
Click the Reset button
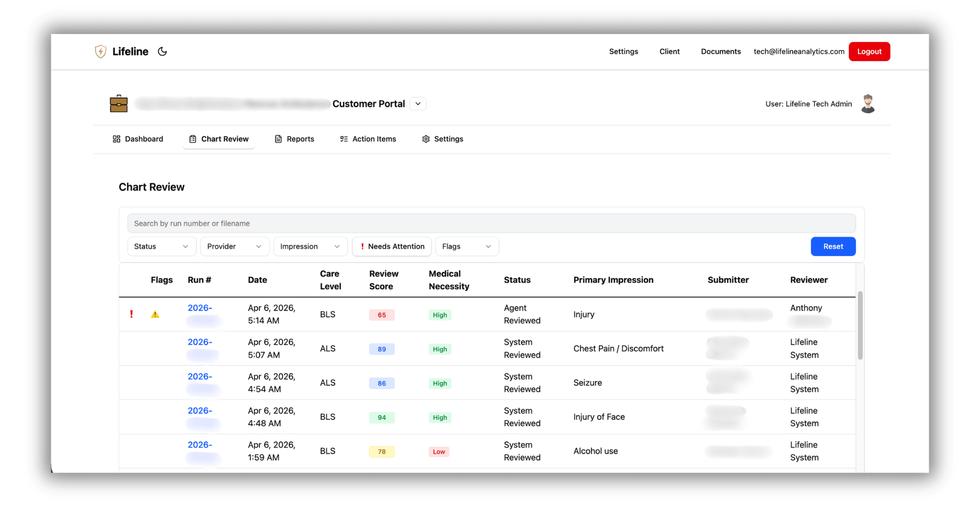tap(833, 246)
